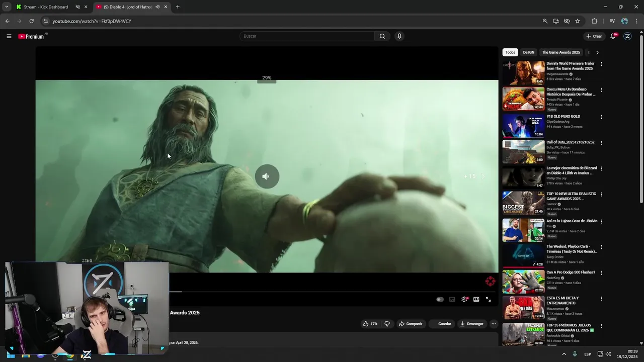Open The Weeknd, Playboi Carti Timeless video title

[x=572, y=249]
